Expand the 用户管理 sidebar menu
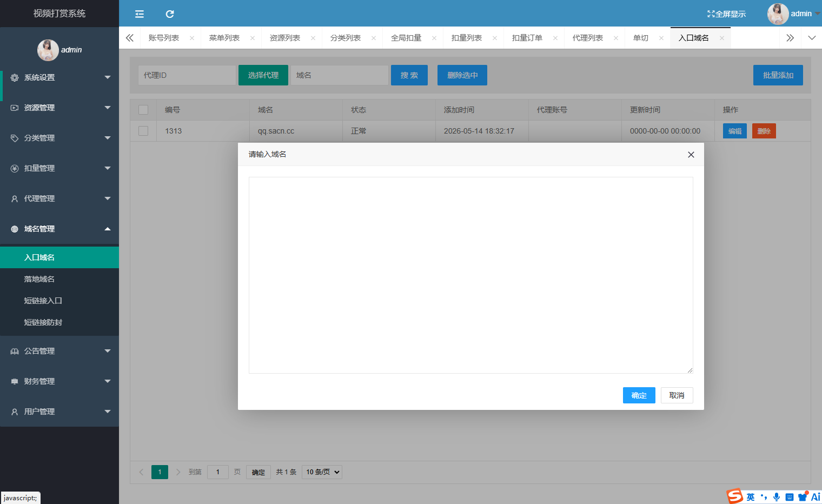The width and height of the screenshot is (822, 504). [x=59, y=412]
